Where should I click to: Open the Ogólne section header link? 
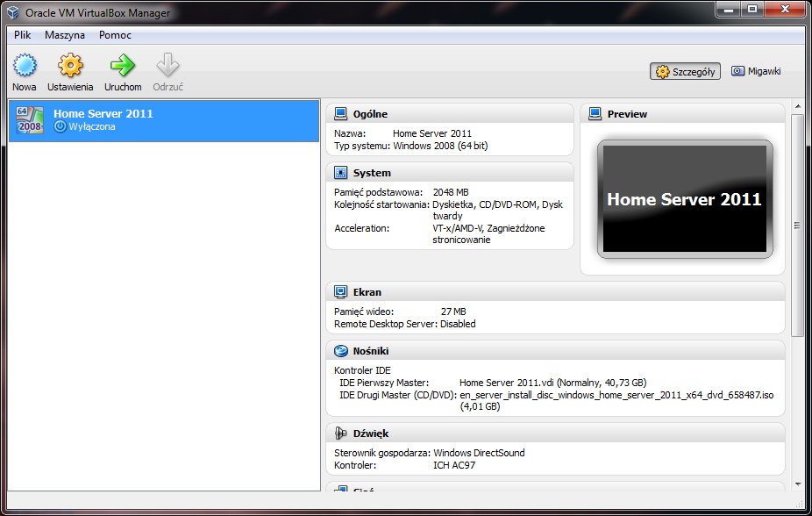point(370,114)
